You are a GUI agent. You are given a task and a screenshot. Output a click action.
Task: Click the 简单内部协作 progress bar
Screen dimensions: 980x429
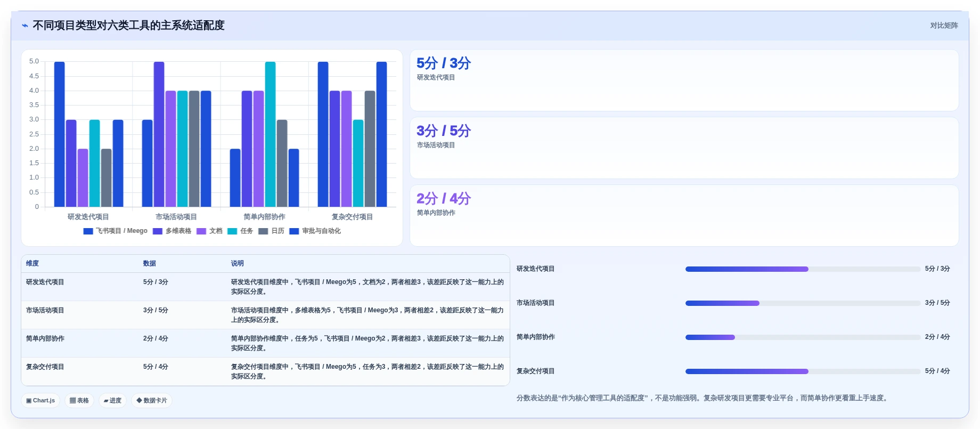pos(803,337)
